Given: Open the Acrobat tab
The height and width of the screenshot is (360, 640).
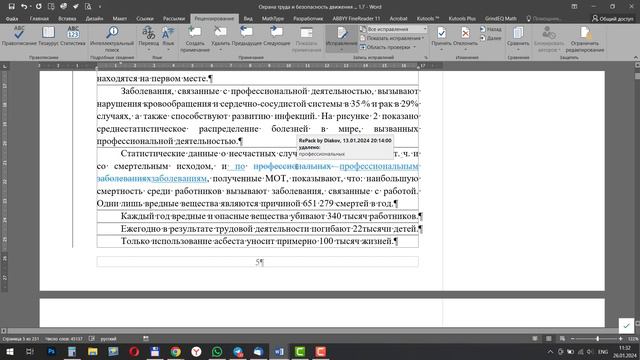Looking at the screenshot, I should [398, 19].
